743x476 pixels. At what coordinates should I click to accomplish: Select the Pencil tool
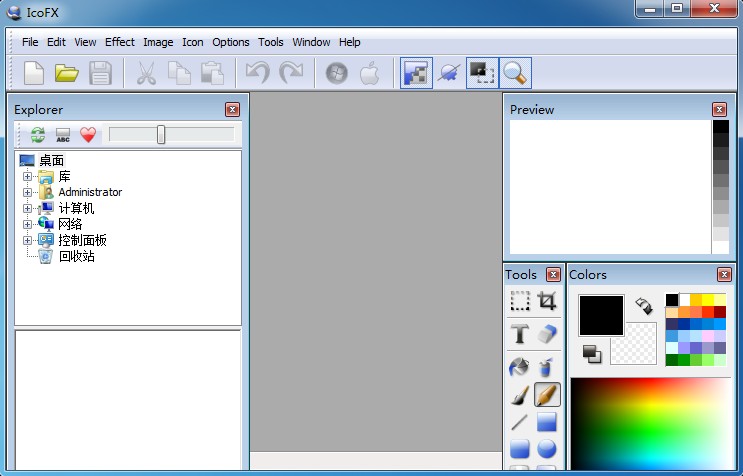[x=547, y=395]
